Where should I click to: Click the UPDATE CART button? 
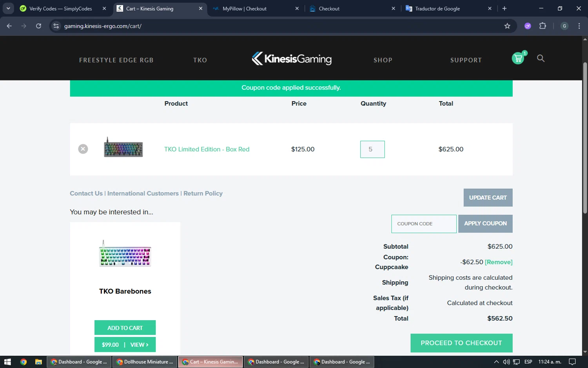coord(488,198)
